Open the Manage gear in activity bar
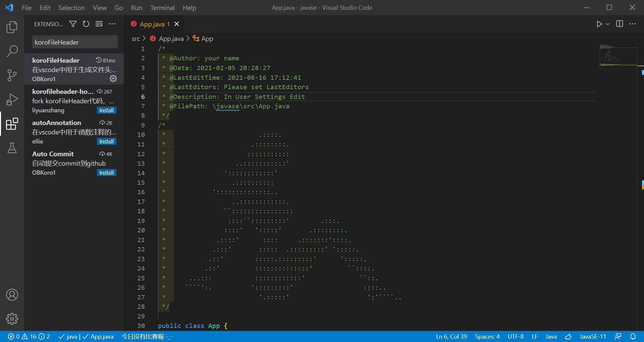Screen dimensions: 644x342 (12, 319)
